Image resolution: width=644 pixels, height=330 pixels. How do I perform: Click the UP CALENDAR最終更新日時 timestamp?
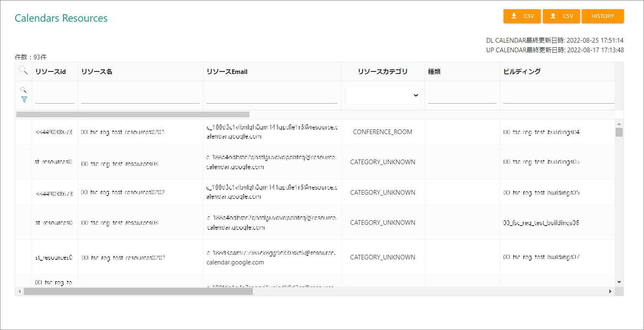coord(555,50)
